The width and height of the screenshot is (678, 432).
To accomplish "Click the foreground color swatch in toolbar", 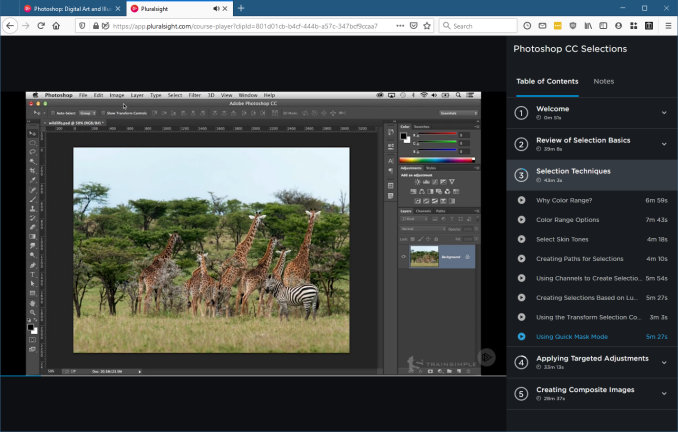I will pos(31,326).
